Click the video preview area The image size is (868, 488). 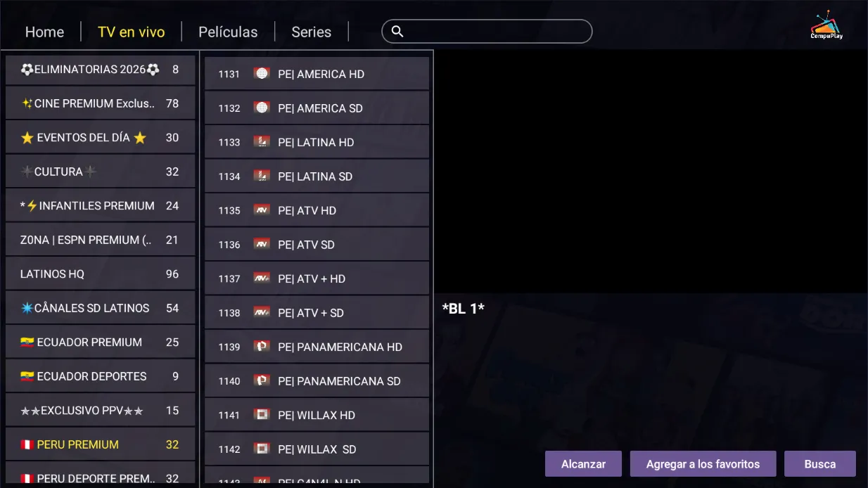(650, 171)
